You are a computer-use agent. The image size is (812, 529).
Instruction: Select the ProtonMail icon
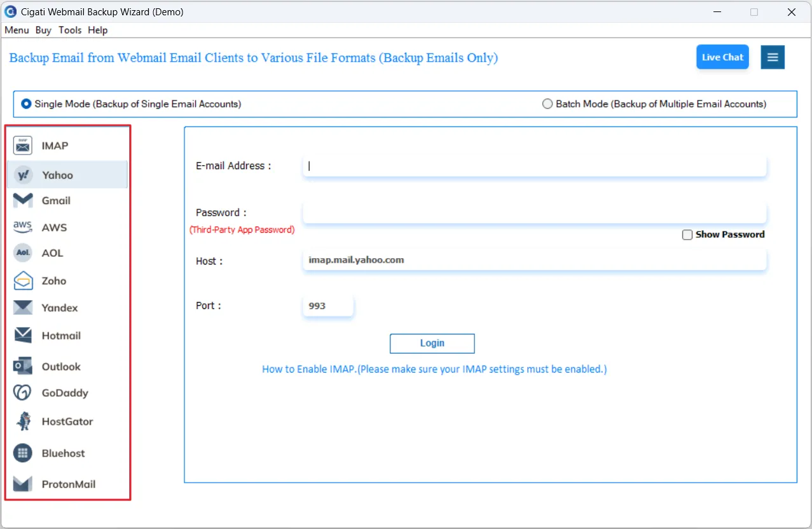[23, 484]
